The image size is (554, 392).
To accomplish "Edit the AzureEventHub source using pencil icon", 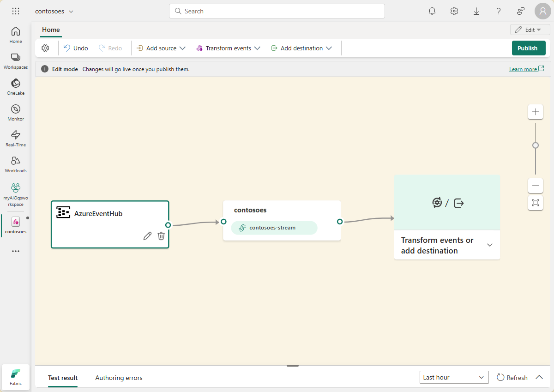I will pos(147,235).
